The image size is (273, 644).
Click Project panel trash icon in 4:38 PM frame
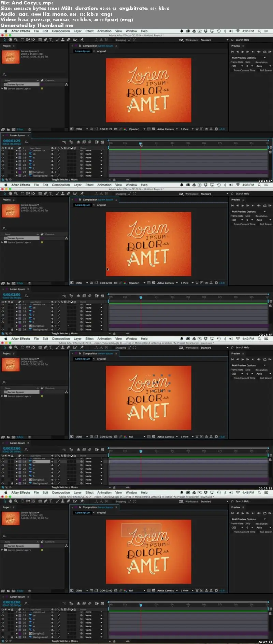pyautogui.click(x=29, y=283)
